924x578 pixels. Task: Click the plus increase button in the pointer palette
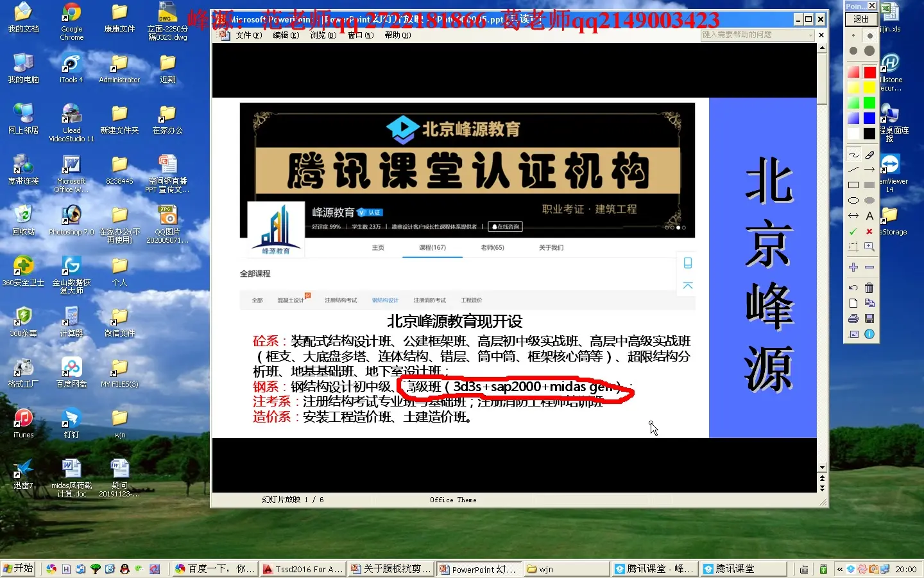click(853, 267)
